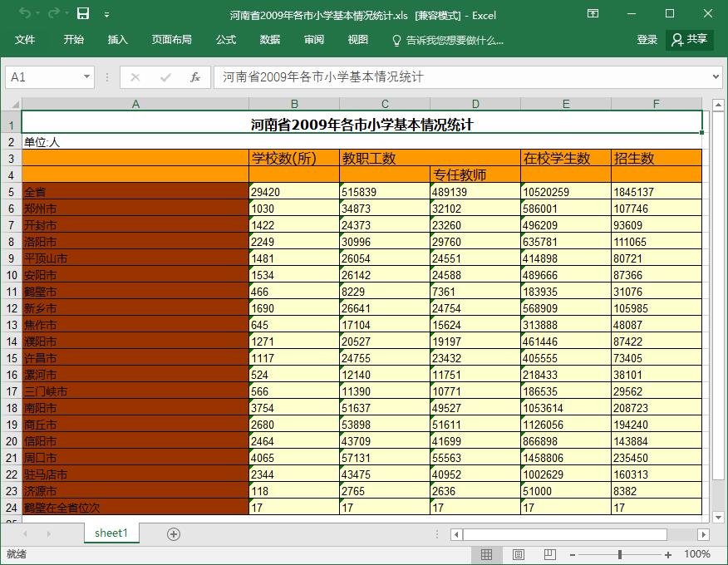
Task: Click cell with value 1845137
Action: tap(656, 192)
